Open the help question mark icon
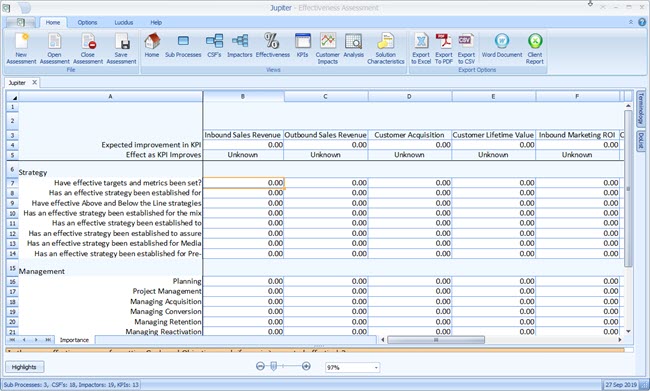 (642, 22)
